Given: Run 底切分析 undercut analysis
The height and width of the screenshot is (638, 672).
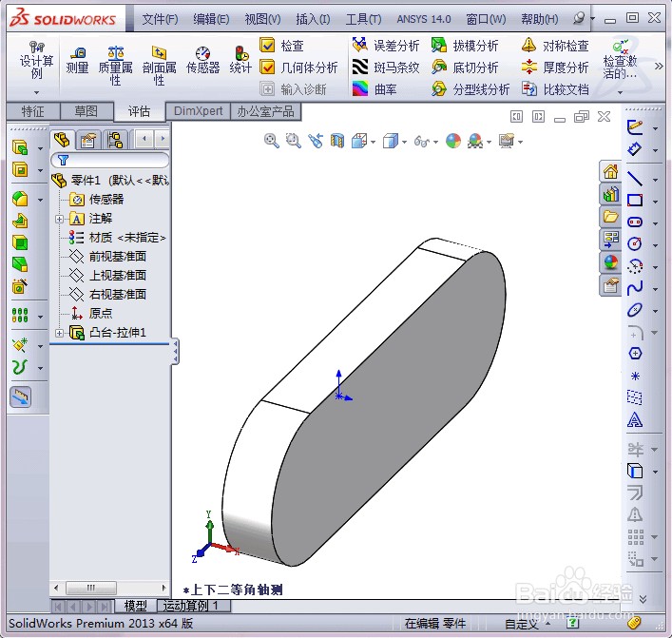Looking at the screenshot, I should coord(465,67).
